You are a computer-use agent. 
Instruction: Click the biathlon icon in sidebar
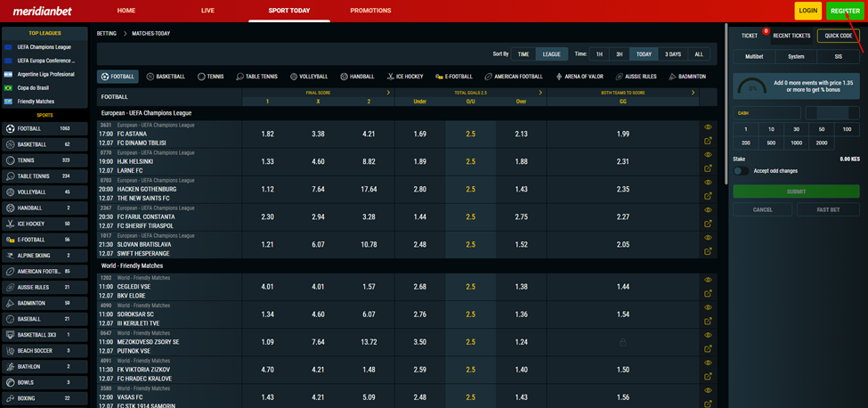(10, 366)
